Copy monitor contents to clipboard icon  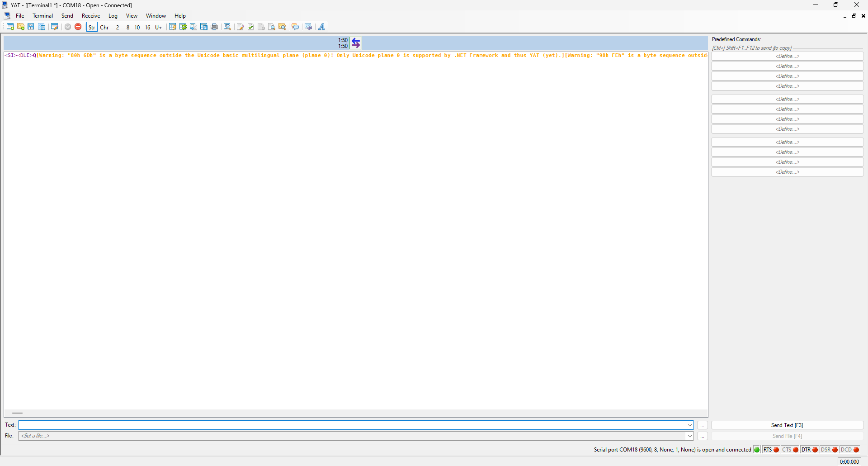point(193,27)
